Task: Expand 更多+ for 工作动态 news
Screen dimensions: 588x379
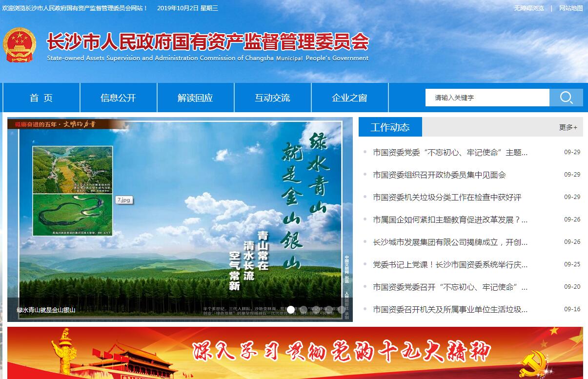Action: (568, 127)
